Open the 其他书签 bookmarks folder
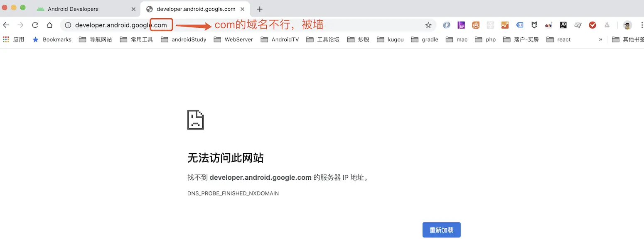The width and height of the screenshot is (644, 249). click(x=628, y=39)
